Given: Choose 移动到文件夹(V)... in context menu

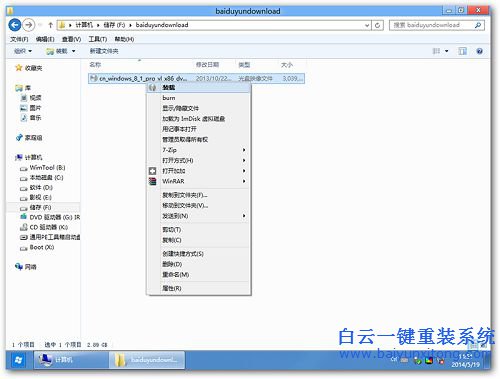Looking at the screenshot, I should 199,205.
